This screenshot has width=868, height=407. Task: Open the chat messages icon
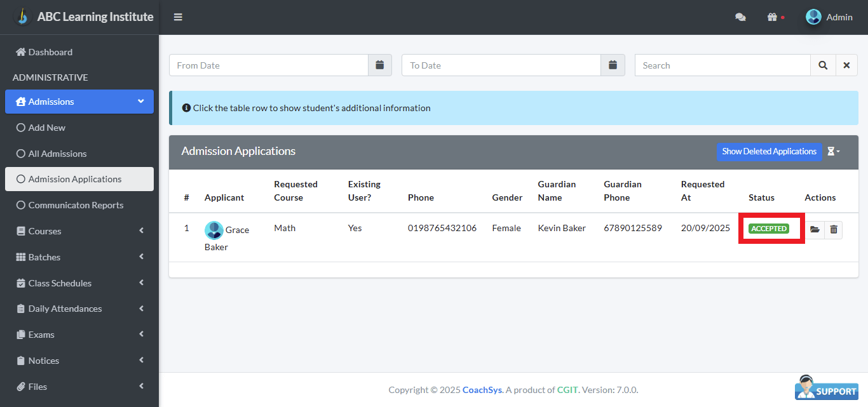(740, 17)
